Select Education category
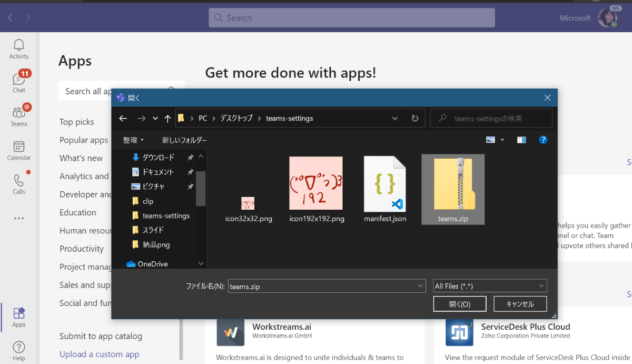 [x=78, y=212]
